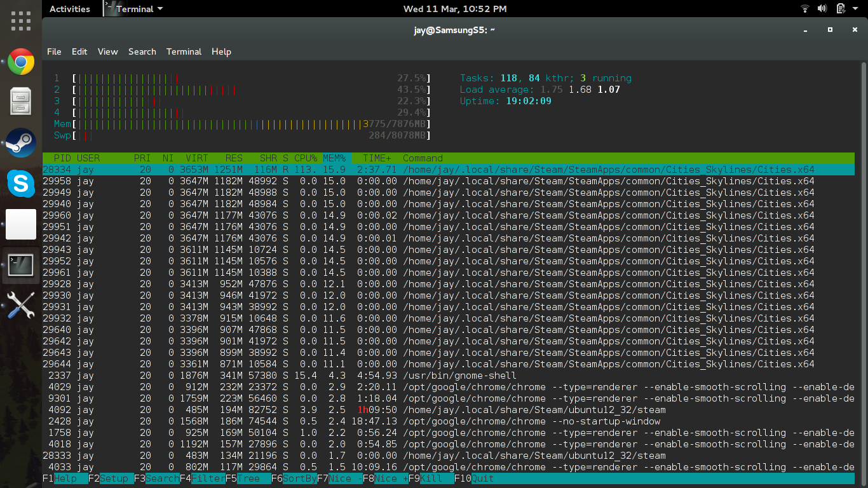Open the tools wrench-and-screwdriver dock icon
Viewport: 868px width, 488px height.
[x=21, y=306]
